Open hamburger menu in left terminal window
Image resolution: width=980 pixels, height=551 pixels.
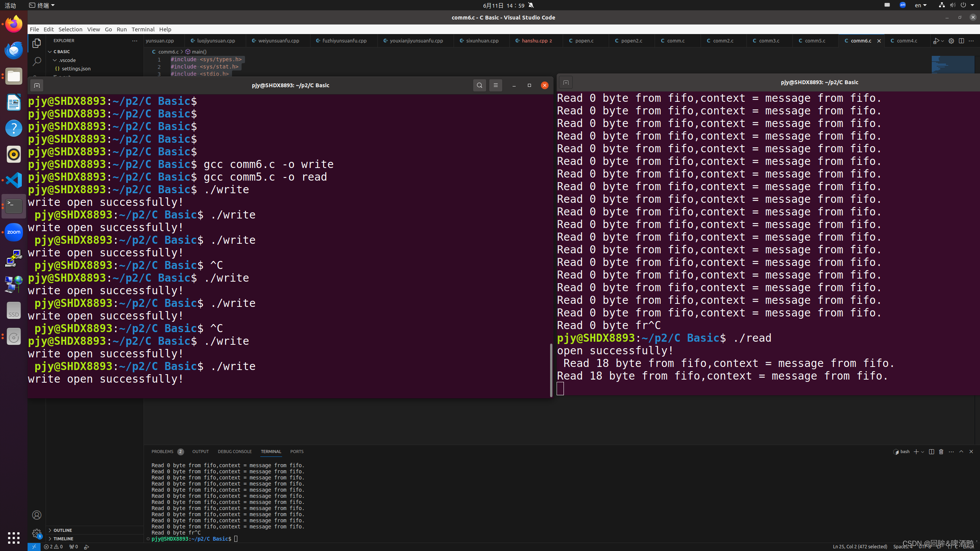click(x=496, y=85)
